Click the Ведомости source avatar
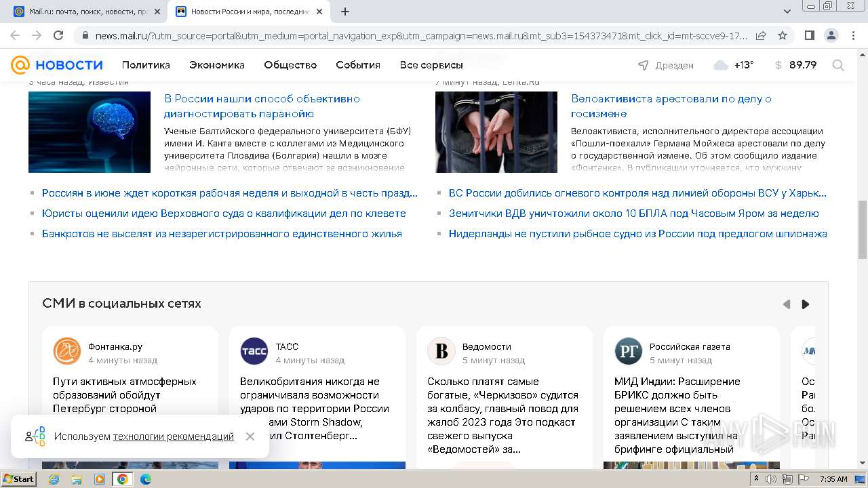 [x=441, y=351]
